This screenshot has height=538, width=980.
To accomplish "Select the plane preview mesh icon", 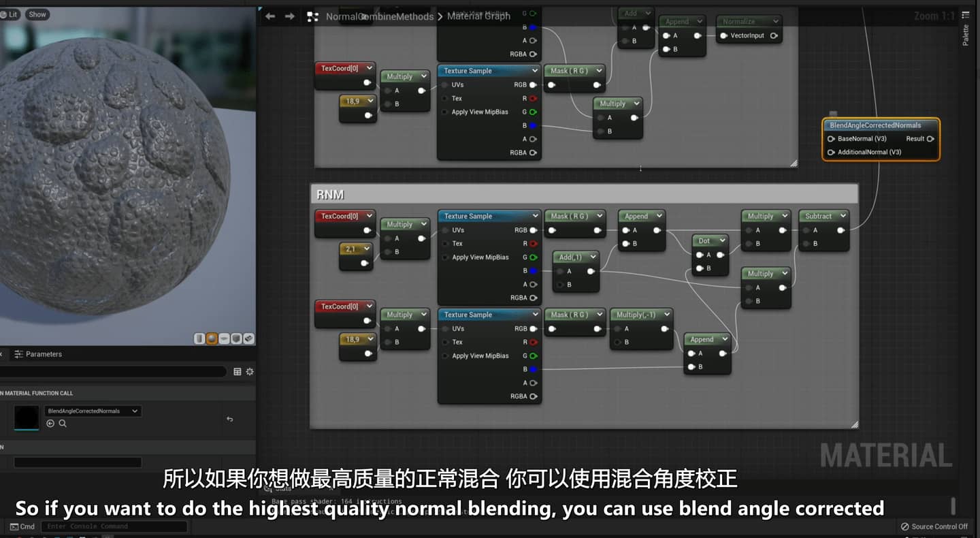I will [224, 338].
